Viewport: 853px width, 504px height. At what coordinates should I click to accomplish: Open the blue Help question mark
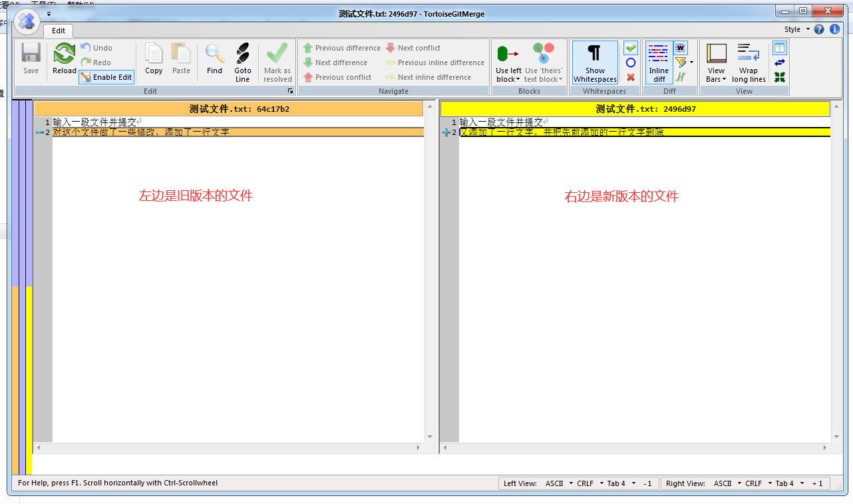(819, 29)
